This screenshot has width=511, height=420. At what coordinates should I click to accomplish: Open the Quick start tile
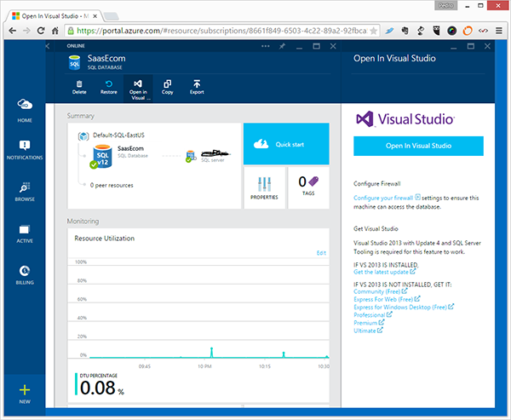pyautogui.click(x=286, y=144)
